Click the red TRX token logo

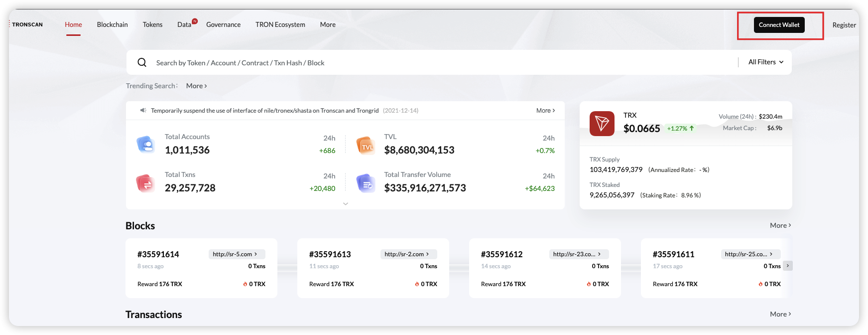(602, 124)
